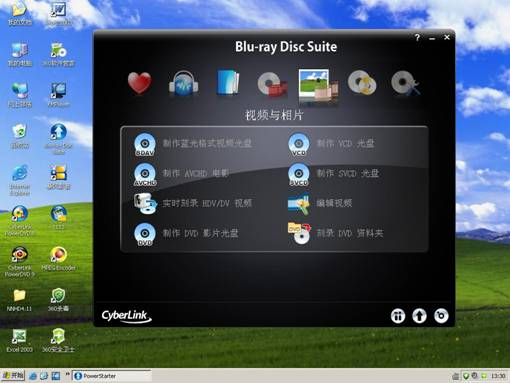The width and height of the screenshot is (510, 383).
Task: Minimize the Blu-ray Disc Suite window
Action: pyautogui.click(x=432, y=38)
